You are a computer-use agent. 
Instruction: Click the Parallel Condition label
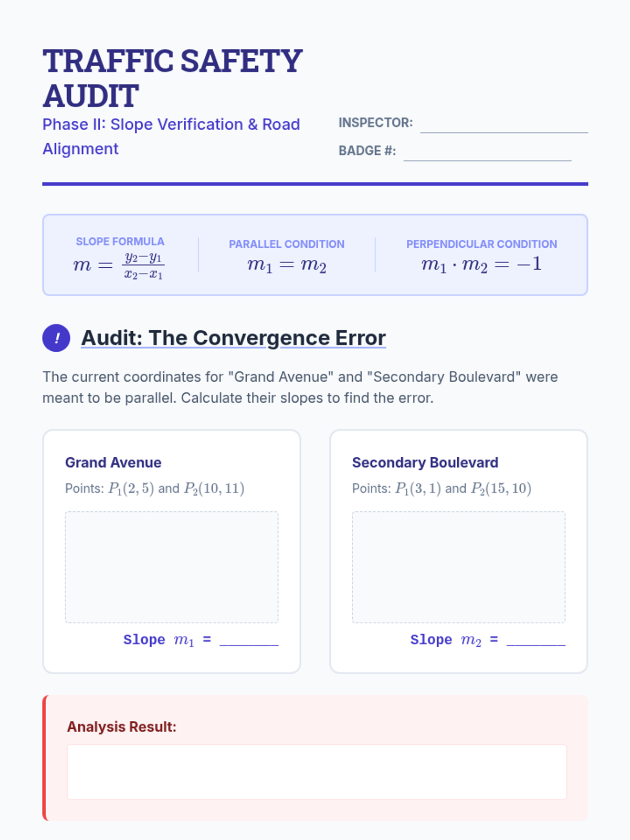coord(287,244)
